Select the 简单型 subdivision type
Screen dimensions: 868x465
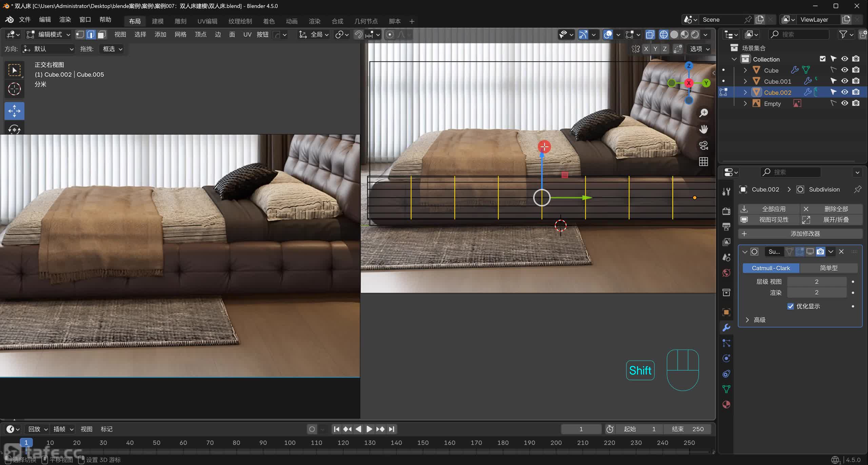(828, 268)
